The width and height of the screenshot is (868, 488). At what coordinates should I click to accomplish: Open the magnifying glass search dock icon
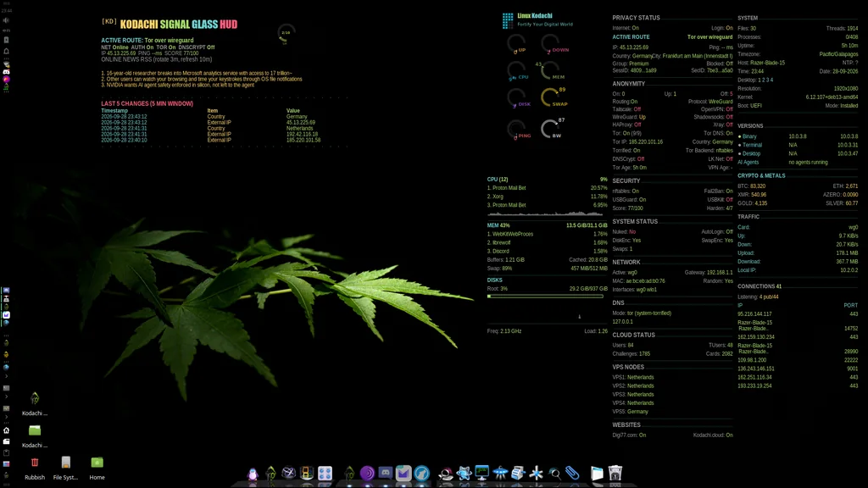coord(554,473)
